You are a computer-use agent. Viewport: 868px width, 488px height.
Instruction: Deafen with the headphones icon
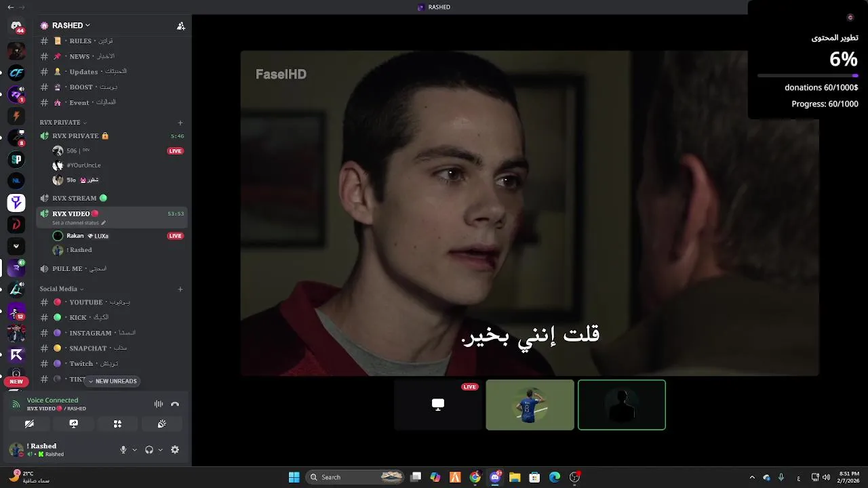(x=149, y=449)
